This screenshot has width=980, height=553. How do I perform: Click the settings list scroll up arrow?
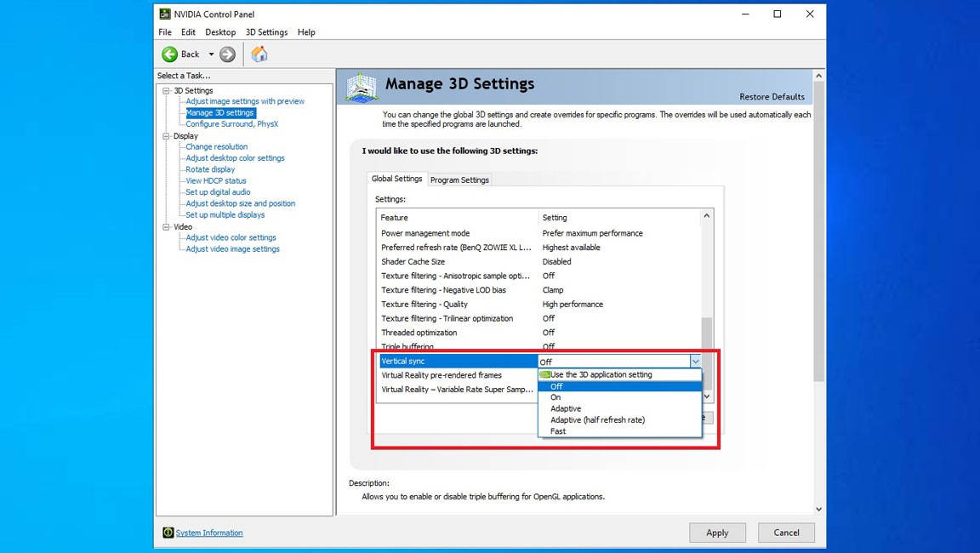coord(706,217)
